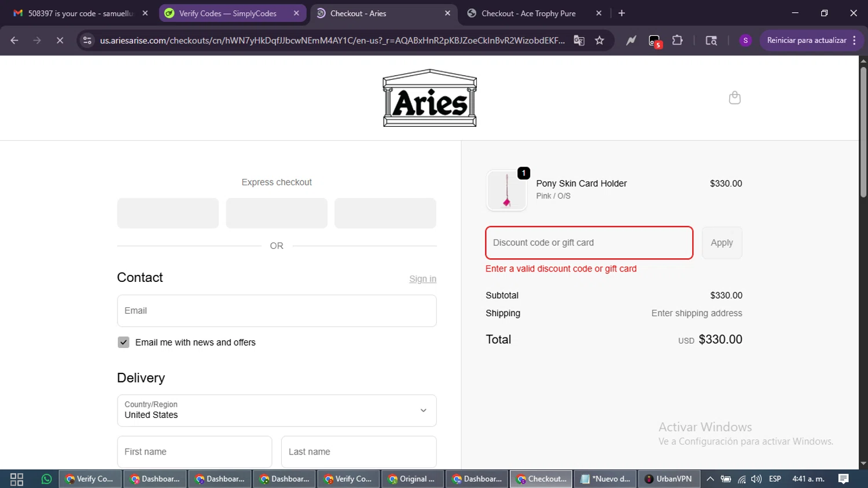Click the first express checkout button placeholder
This screenshot has width=868, height=488.
pyautogui.click(x=168, y=213)
